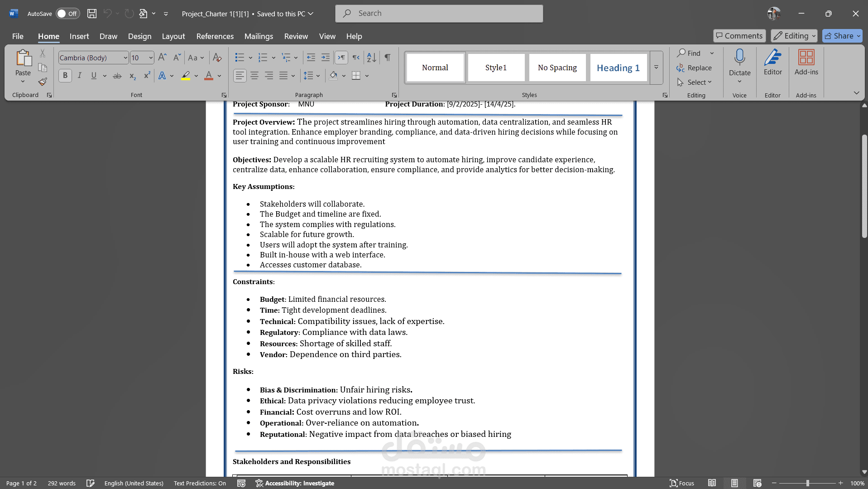This screenshot has width=868, height=489.
Task: Open the font size dropdown
Action: coord(151,58)
